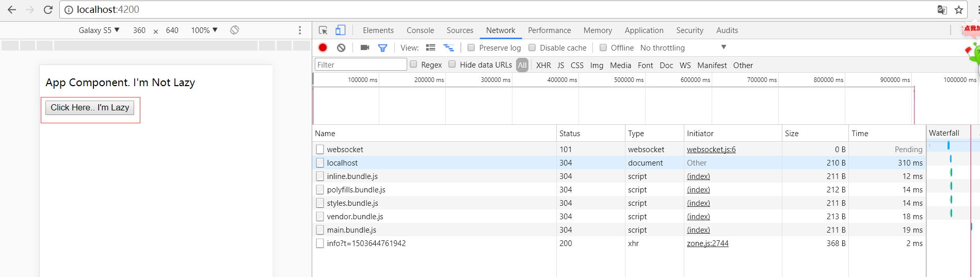Open the Galaxy S5 device dropdown
Image resolution: width=980 pixels, height=277 pixels.
coord(99,30)
